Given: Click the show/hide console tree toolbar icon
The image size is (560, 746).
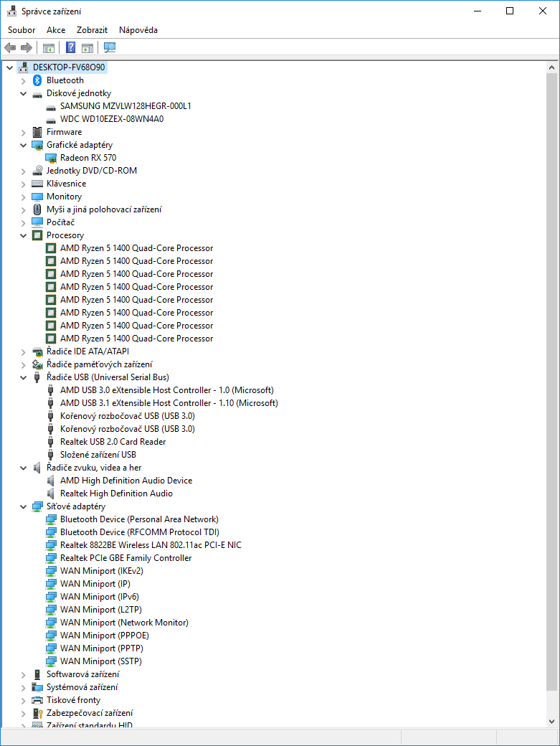Looking at the screenshot, I should 49,48.
